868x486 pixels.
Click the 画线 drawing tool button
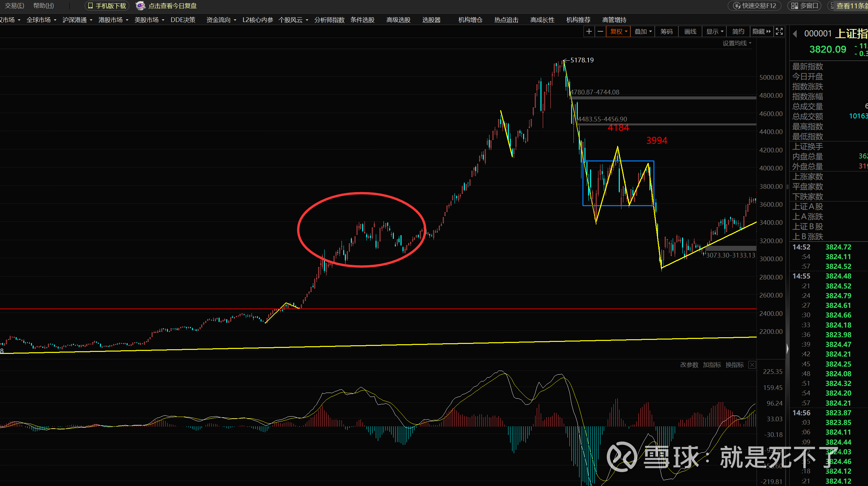click(690, 31)
